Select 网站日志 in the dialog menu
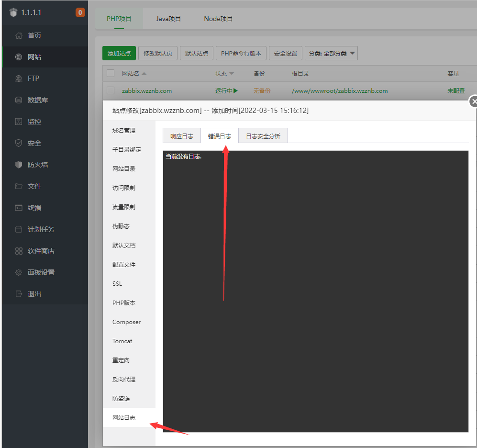Image resolution: width=477 pixels, height=448 pixels. coord(129,417)
